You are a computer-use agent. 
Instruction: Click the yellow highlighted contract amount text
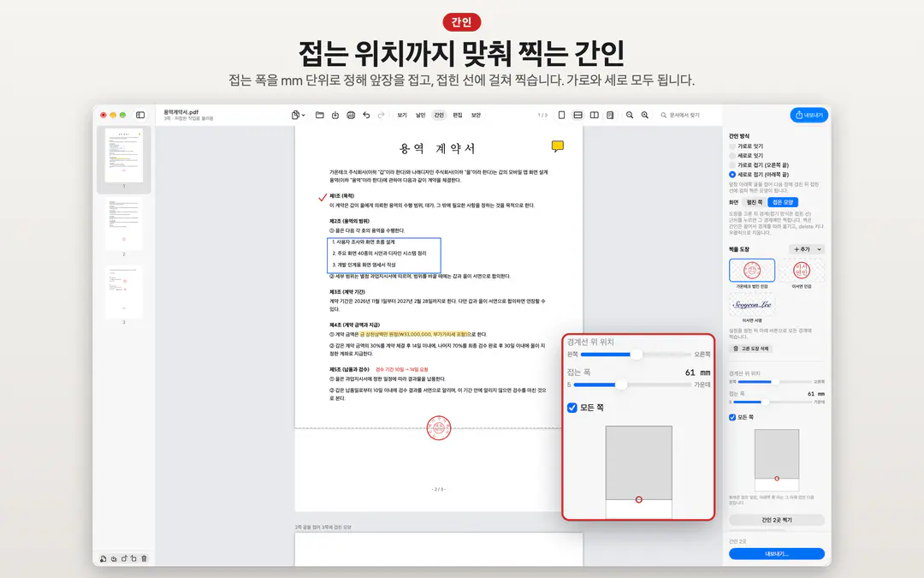[413, 335]
